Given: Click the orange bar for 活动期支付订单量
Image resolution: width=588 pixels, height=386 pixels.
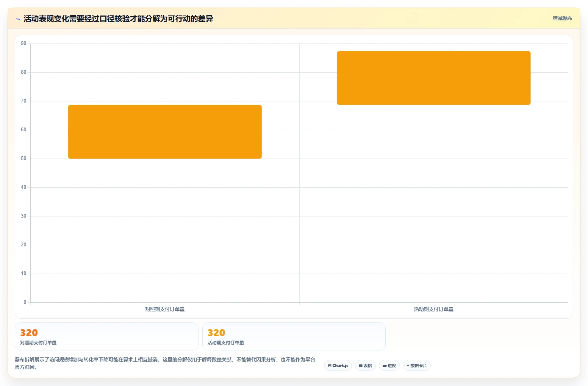Looking at the screenshot, I should [434, 78].
